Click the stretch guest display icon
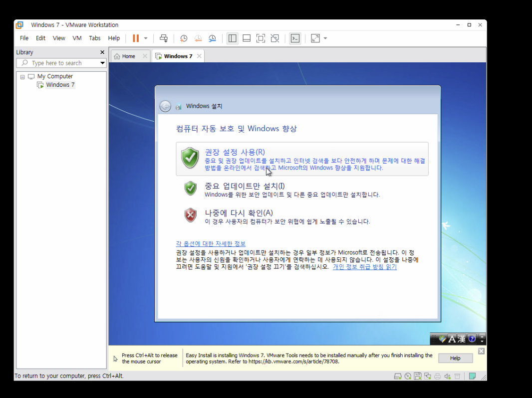Screen dimensions: 532x398 (315, 38)
